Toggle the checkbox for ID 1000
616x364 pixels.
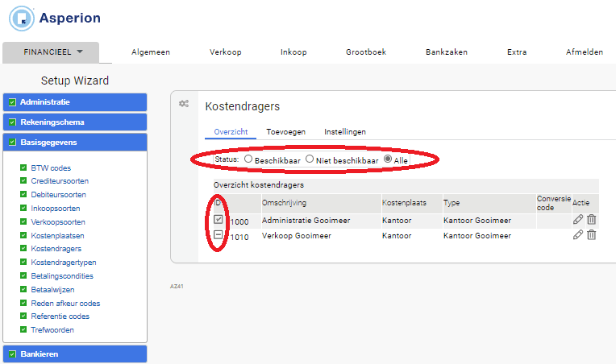[218, 219]
